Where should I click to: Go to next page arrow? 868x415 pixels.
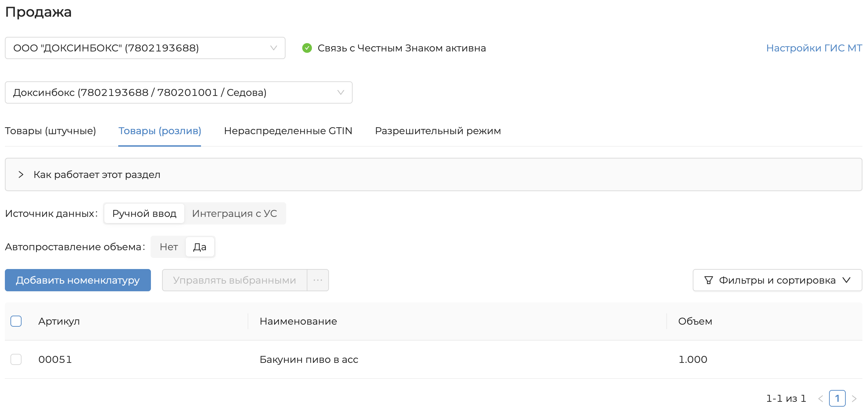tap(854, 399)
